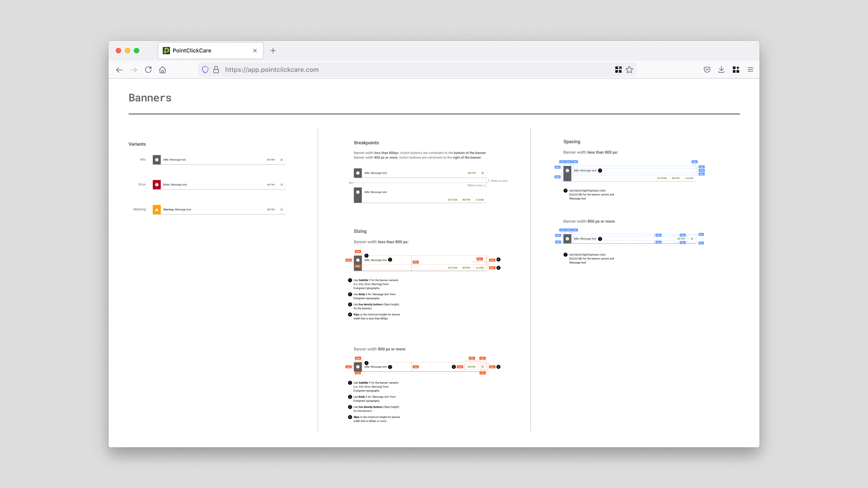Viewport: 868px width, 488px height.
Task: Click RETRY on the Error variant banner
Action: (x=271, y=185)
